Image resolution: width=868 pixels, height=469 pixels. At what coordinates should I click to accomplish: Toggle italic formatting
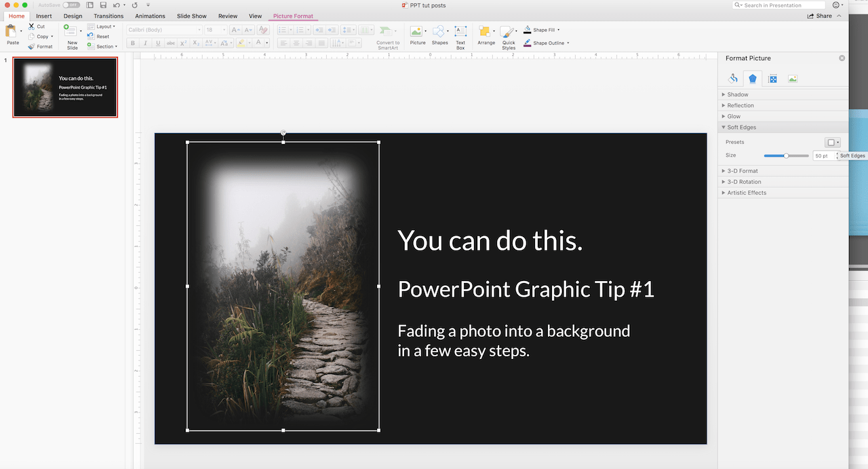[x=144, y=43]
